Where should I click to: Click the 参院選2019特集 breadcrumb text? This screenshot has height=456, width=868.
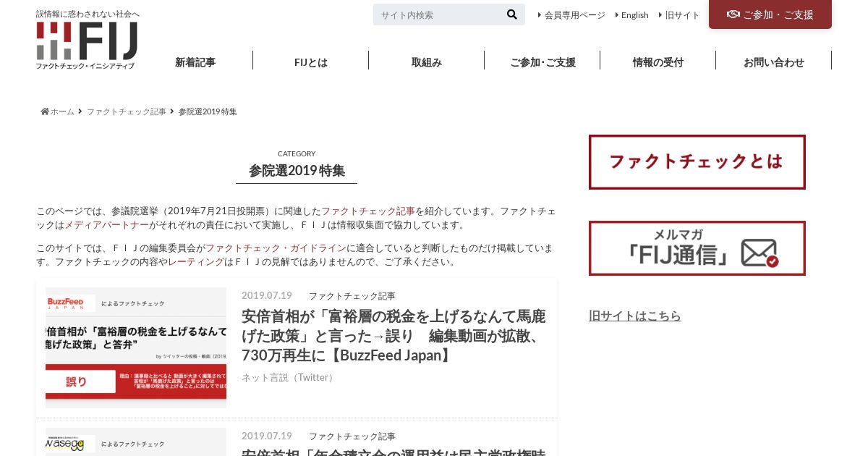point(208,111)
